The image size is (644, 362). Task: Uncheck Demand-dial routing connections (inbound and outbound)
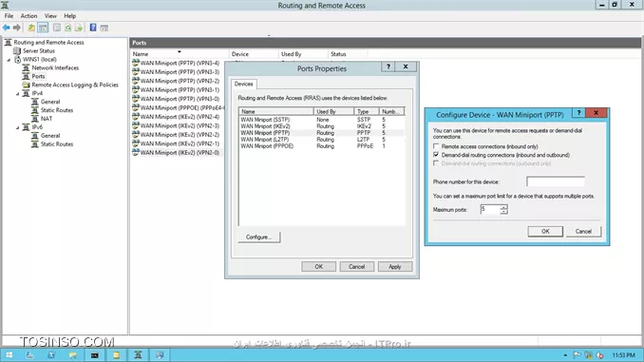[436, 155]
